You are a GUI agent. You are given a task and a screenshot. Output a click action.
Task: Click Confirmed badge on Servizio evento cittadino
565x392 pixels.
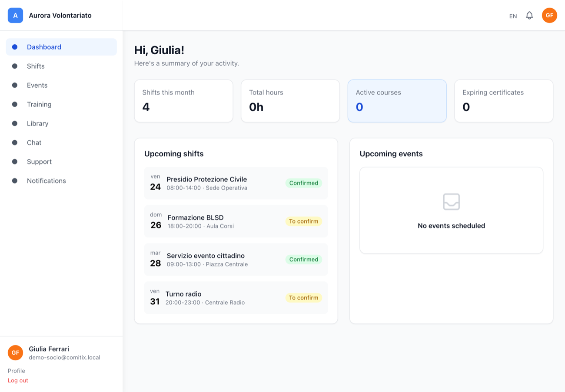tap(304, 260)
